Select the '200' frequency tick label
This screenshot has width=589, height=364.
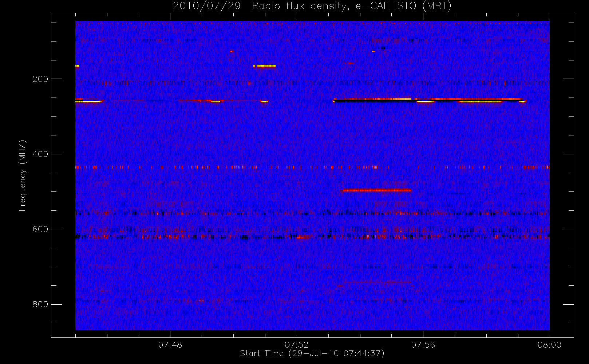pyautogui.click(x=40, y=79)
